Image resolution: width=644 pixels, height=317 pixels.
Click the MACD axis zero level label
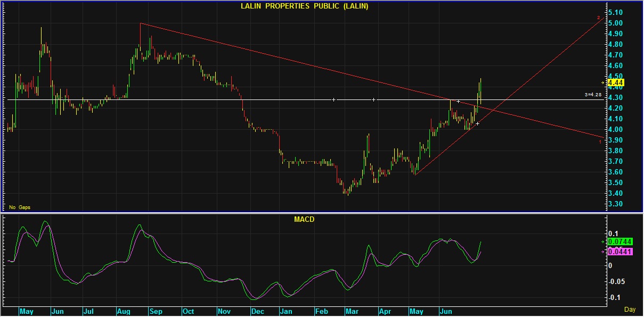click(610, 265)
